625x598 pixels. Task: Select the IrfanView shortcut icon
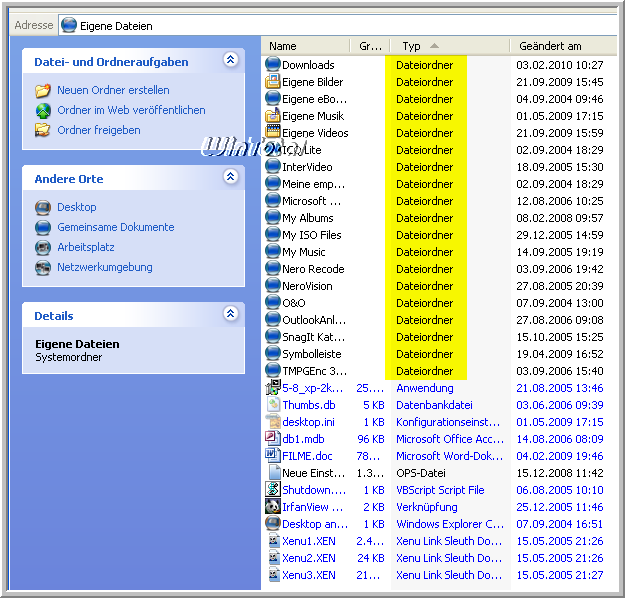coord(273,507)
